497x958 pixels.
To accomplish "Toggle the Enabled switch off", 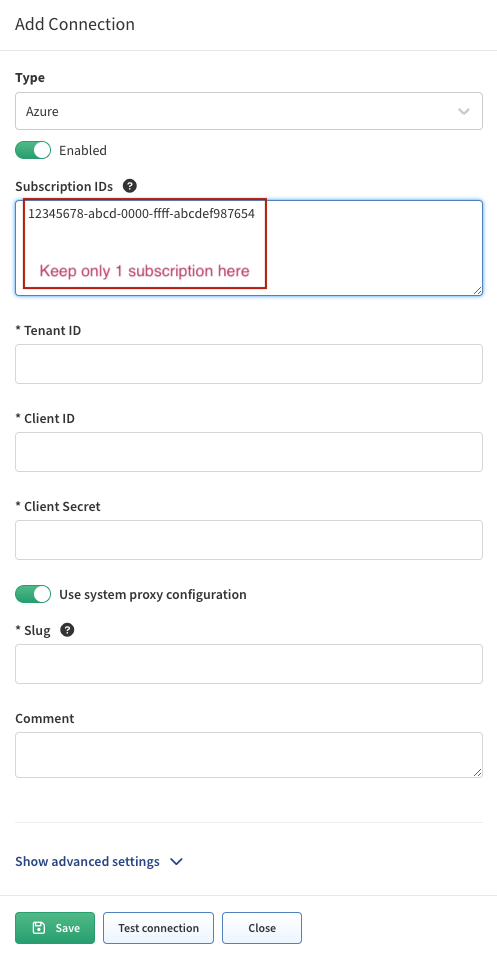I will [x=33, y=150].
